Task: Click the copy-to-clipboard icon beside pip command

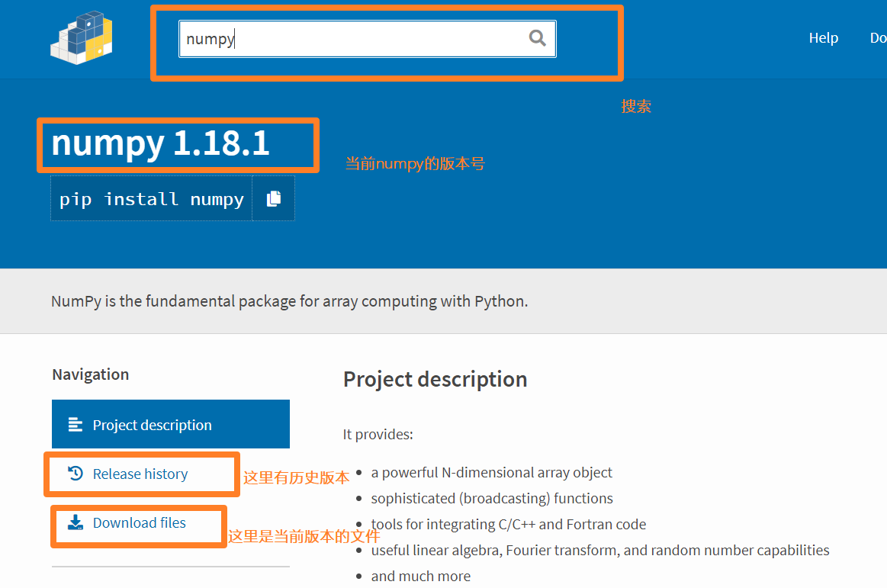Action: click(x=274, y=197)
